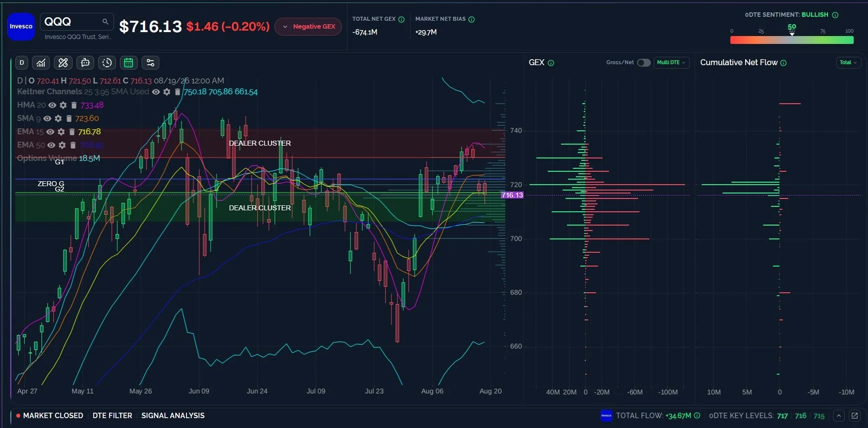The height and width of the screenshot is (428, 868).
Task: Hide the EMA 15 indicator
Action: click(50, 132)
